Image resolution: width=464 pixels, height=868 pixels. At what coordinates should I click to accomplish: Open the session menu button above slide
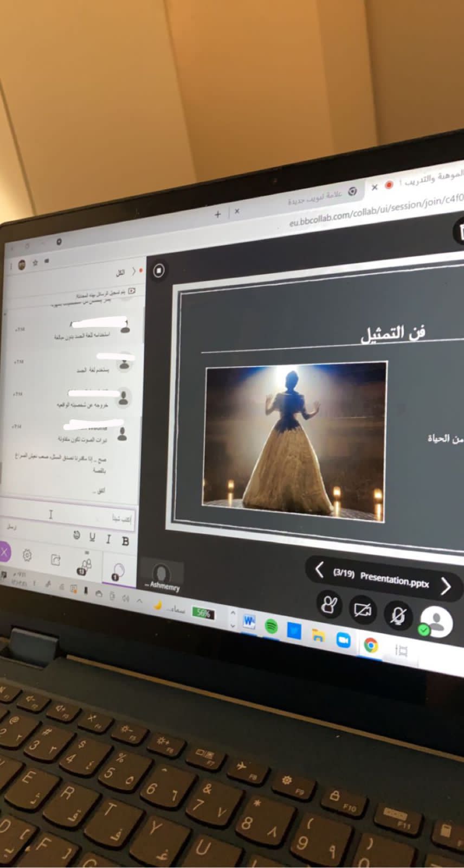pyautogui.click(x=158, y=270)
